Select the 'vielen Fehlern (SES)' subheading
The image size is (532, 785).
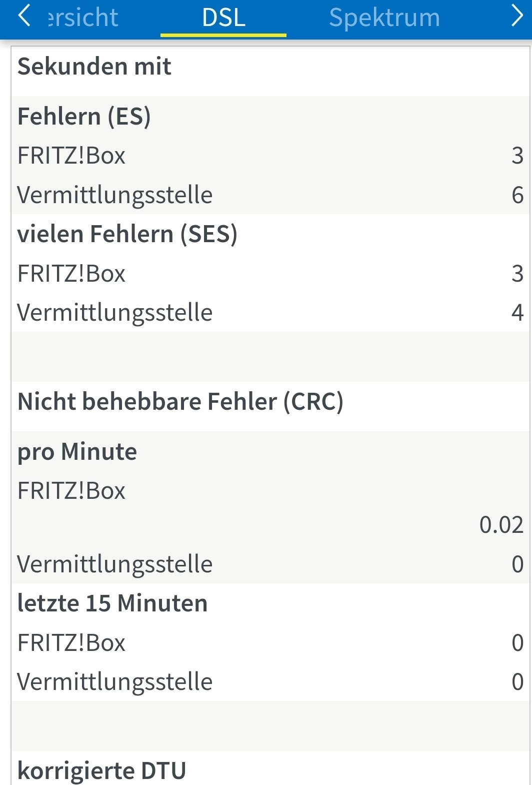(x=127, y=234)
